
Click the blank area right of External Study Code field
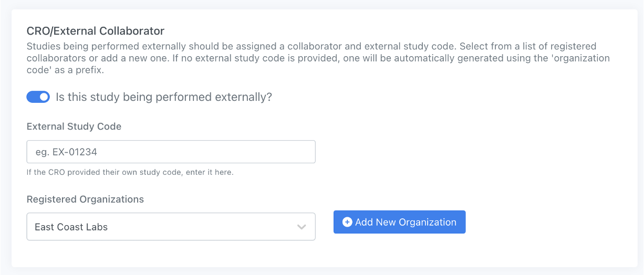click(473, 152)
